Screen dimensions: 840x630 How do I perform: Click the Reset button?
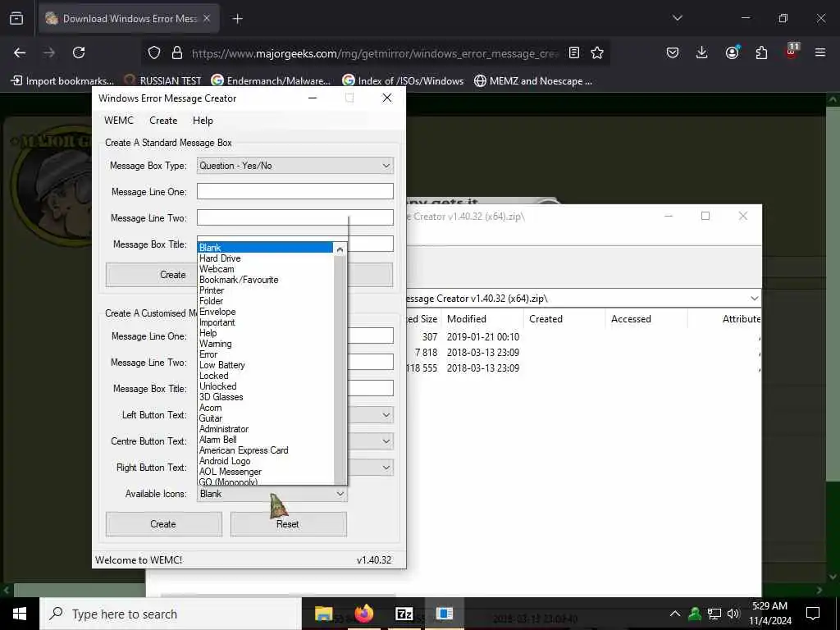click(x=288, y=524)
